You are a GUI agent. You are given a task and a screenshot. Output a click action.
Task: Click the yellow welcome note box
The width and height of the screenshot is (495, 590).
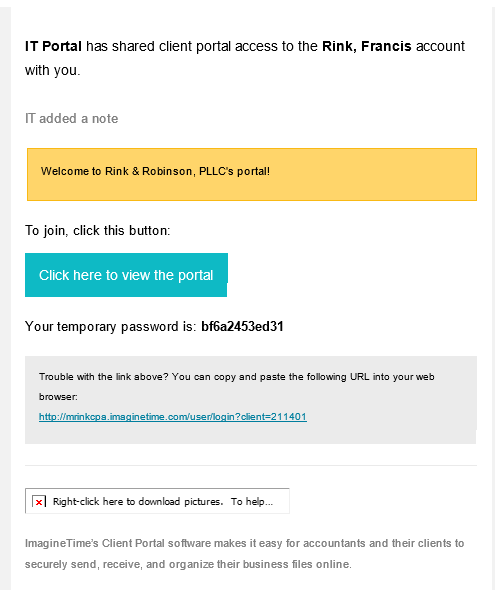pos(252,174)
